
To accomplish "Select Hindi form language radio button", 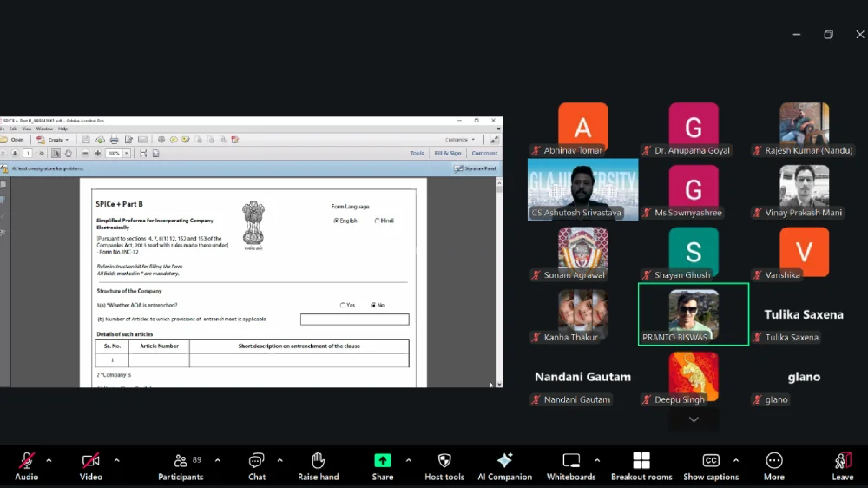I will tap(377, 221).
